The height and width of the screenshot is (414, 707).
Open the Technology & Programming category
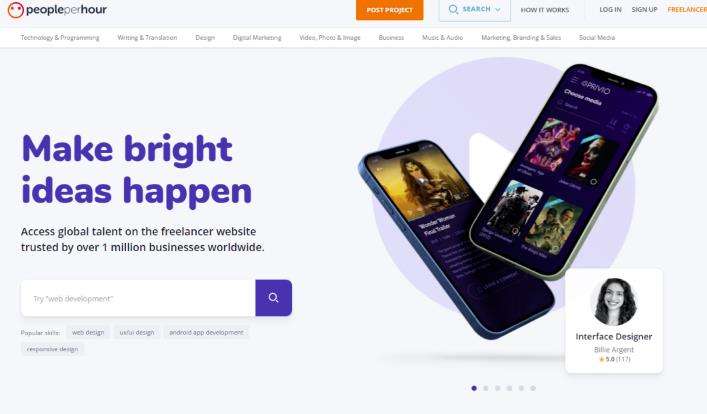(x=60, y=37)
